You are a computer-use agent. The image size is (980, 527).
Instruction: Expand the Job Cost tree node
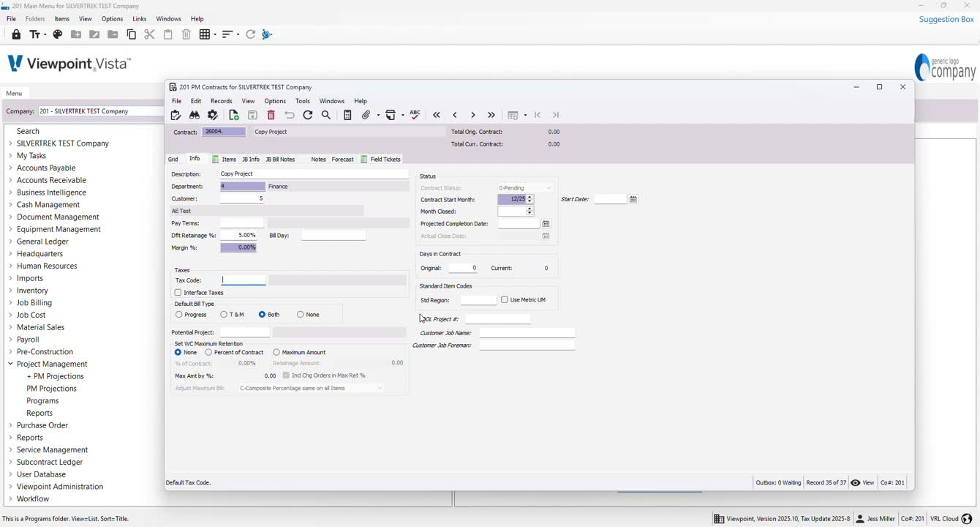10,315
